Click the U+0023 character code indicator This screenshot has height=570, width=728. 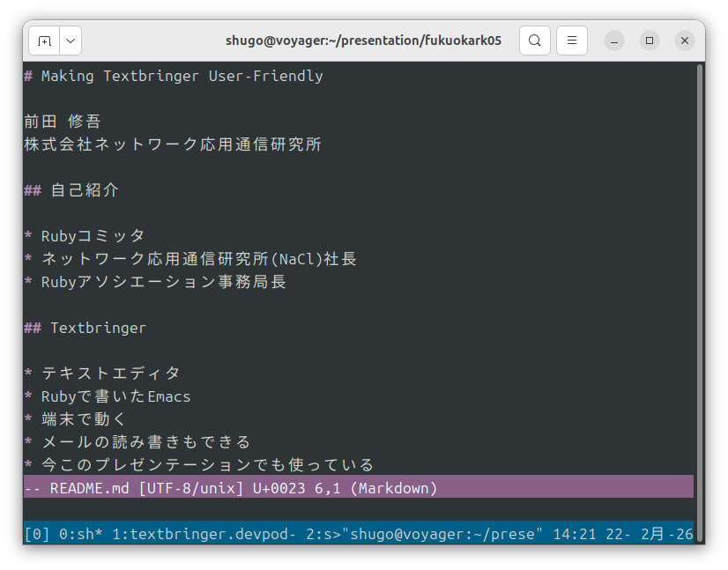pos(279,487)
